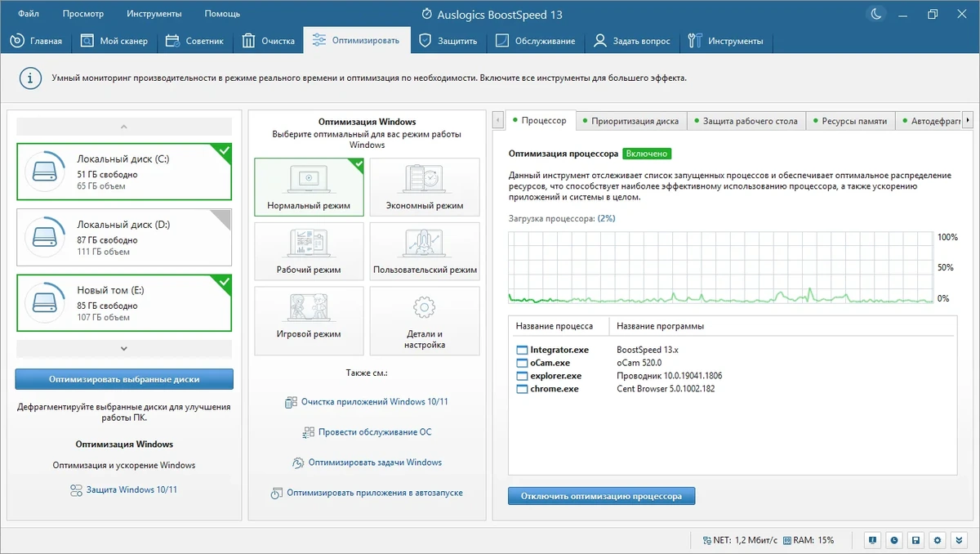This screenshot has height=554, width=980.
Task: Click Оптимизировать выбранные диски button
Action: (124, 379)
